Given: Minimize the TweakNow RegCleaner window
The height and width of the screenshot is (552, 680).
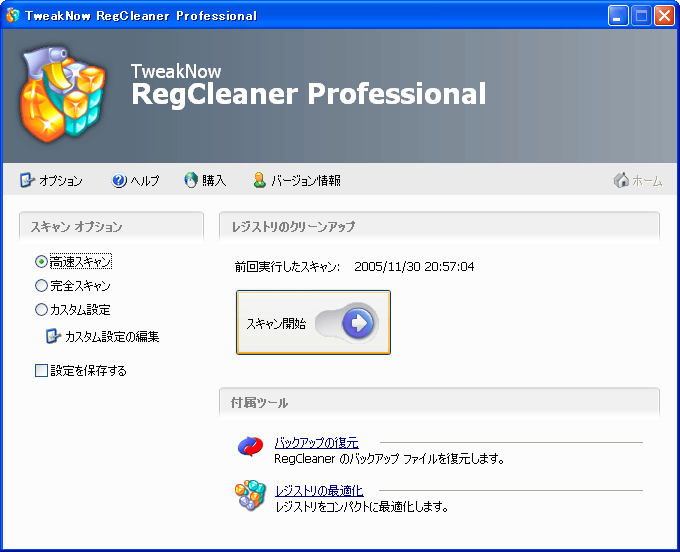Looking at the screenshot, I should coord(618,16).
